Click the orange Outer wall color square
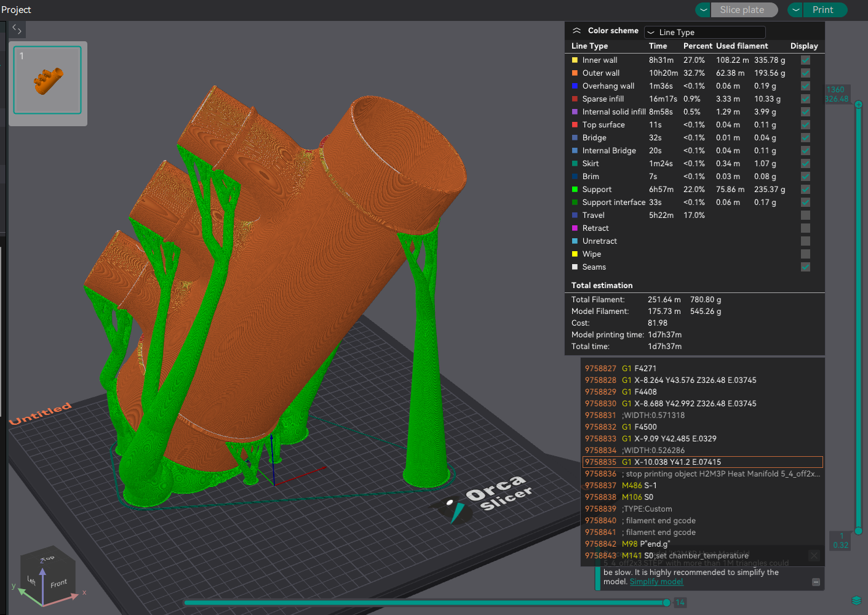Viewport: 868px width, 615px height. [575, 73]
